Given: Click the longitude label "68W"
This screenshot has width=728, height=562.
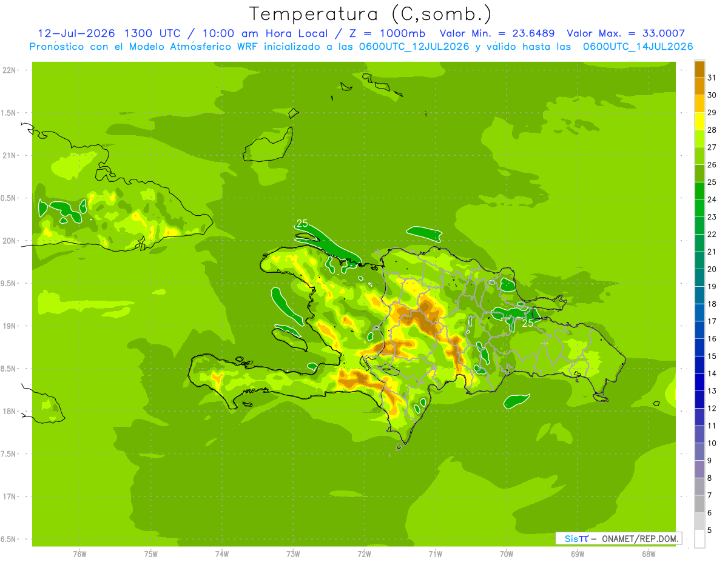Looking at the screenshot, I should point(649,554).
